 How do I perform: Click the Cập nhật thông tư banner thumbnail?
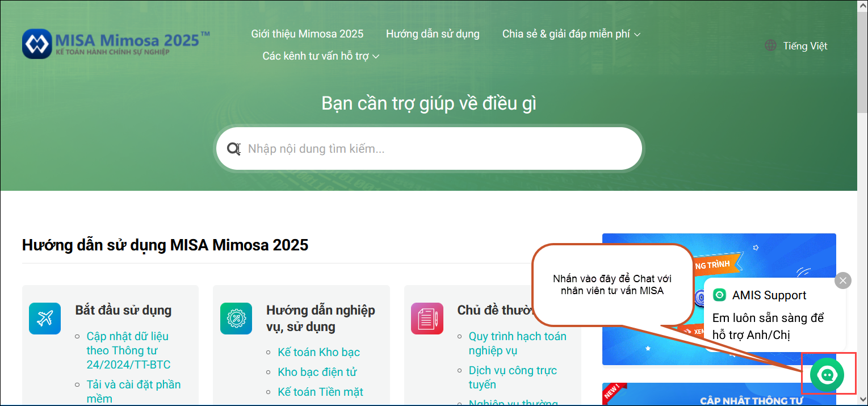coord(719,395)
